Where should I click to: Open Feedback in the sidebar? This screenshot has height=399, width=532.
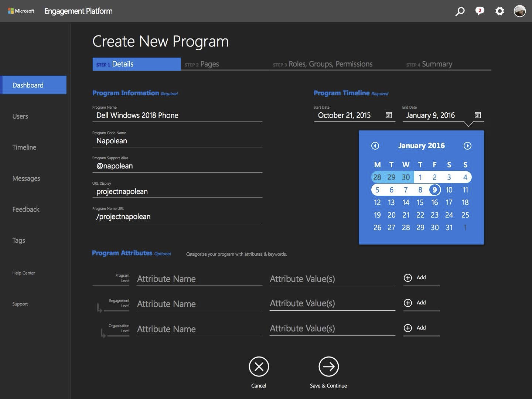26,209
